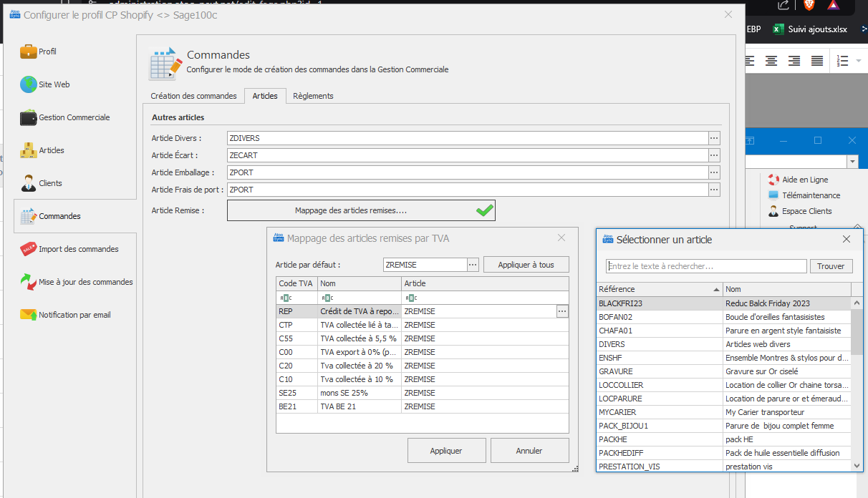Screen dimensions: 868x498
Task: Click the Article Divers ZDIVERS field
Action: pos(468,138)
